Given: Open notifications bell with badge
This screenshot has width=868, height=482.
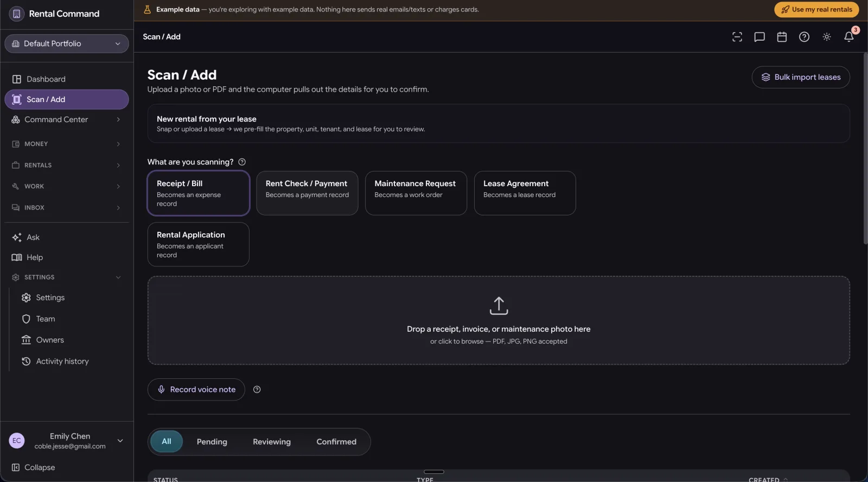Looking at the screenshot, I should pyautogui.click(x=849, y=37).
